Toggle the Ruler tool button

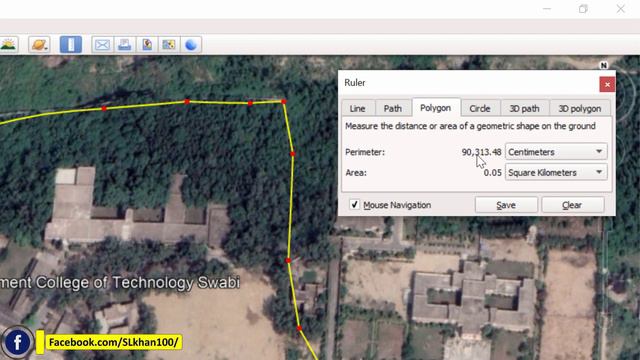[71, 44]
